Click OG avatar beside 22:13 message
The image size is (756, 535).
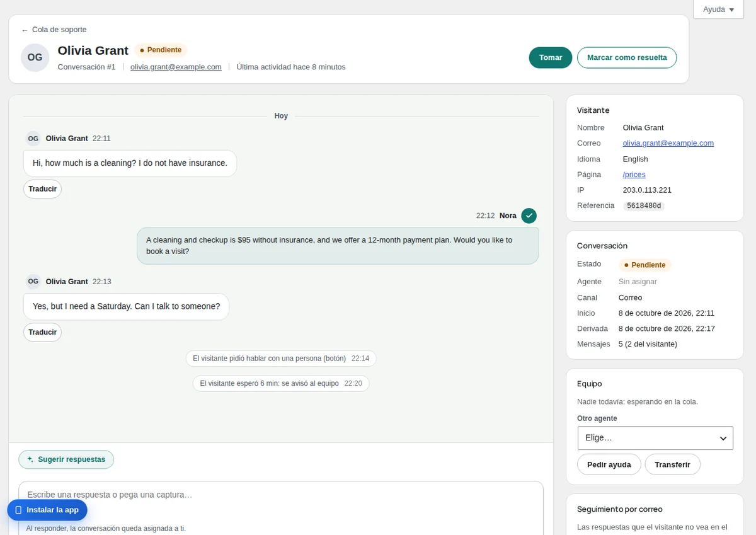(x=33, y=282)
